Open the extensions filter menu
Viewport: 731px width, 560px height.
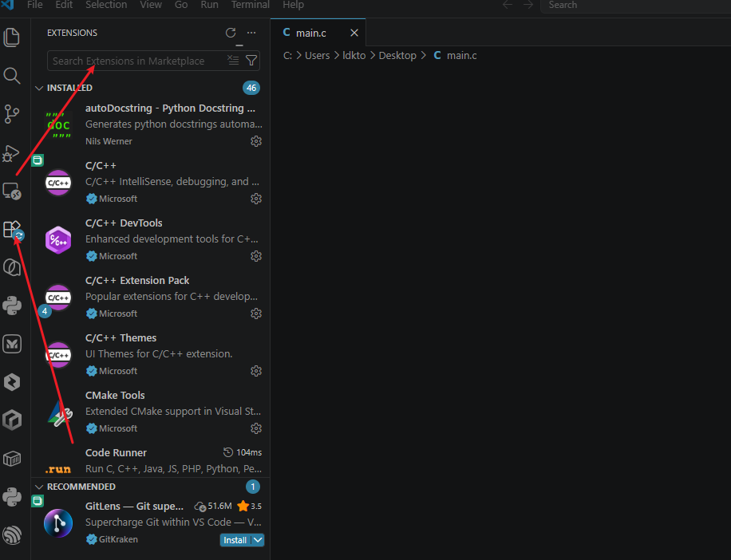251,61
